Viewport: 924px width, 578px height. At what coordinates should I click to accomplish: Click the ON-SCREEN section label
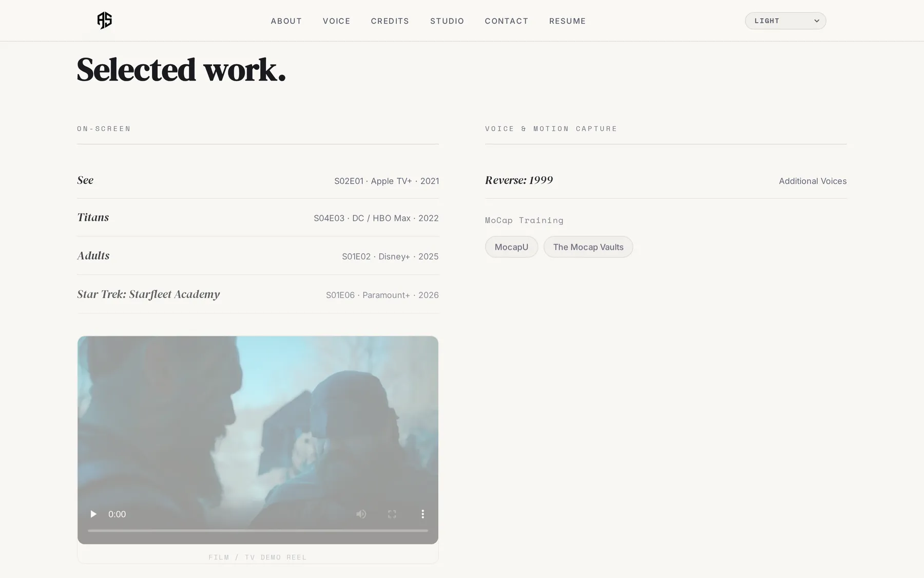pyautogui.click(x=104, y=128)
